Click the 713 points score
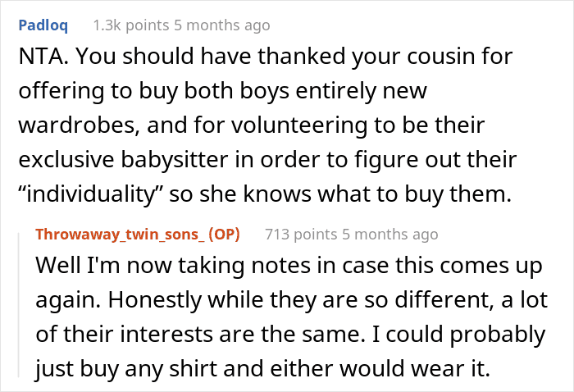 296,235
